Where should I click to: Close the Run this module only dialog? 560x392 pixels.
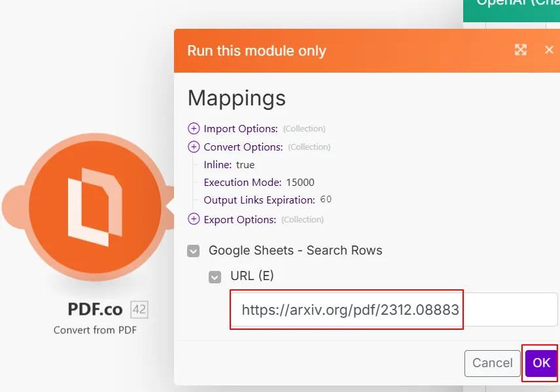coord(550,50)
